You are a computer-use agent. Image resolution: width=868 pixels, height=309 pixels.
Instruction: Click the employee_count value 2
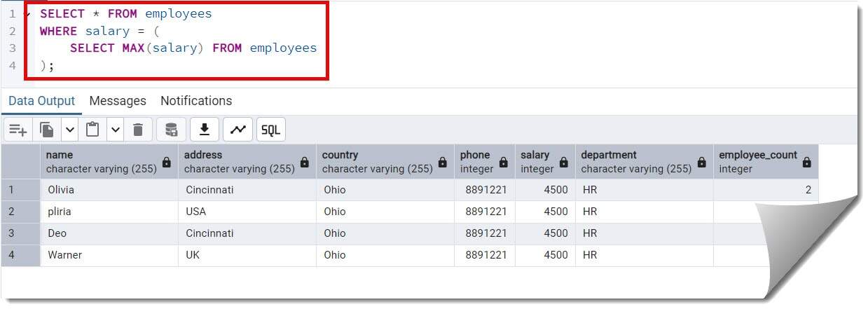[x=766, y=190]
